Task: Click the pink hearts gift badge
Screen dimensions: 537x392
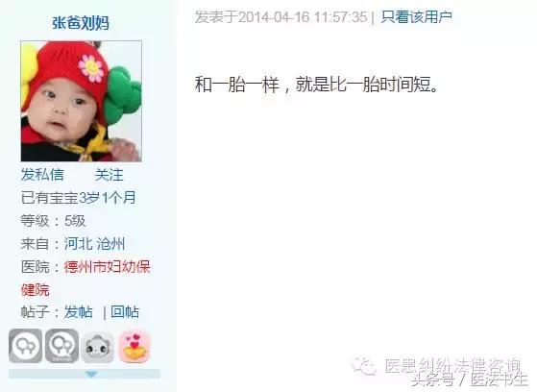Action: pyautogui.click(x=134, y=347)
